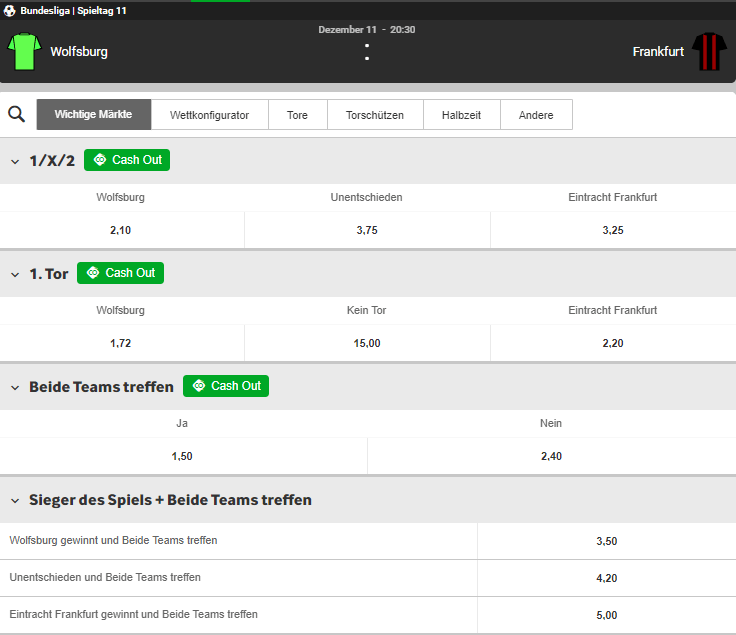Image resolution: width=736 pixels, height=635 pixels.
Task: Click the search magnifier icon
Action: [16, 114]
